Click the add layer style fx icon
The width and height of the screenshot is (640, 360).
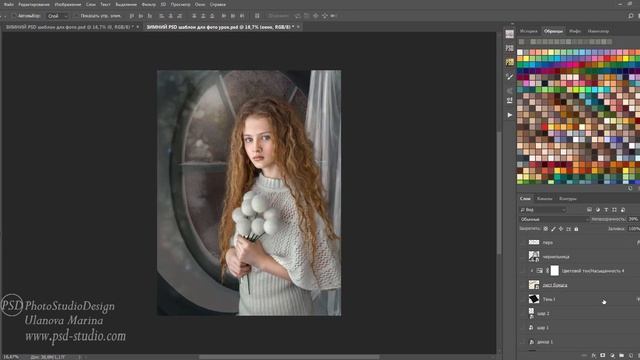click(x=593, y=356)
